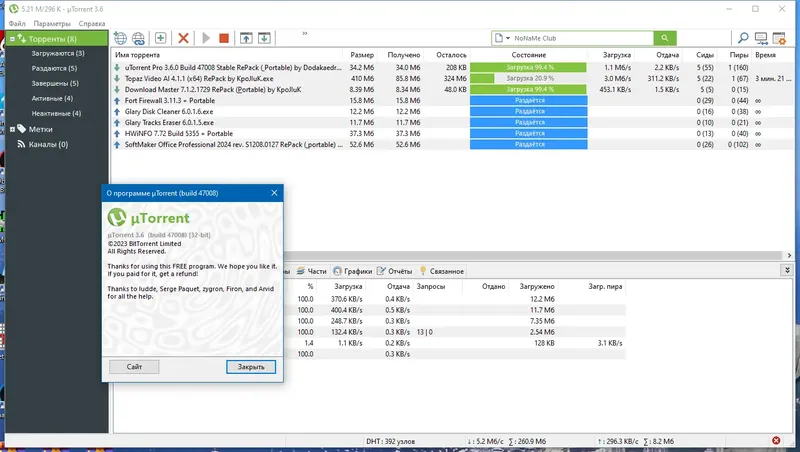
Task: Select the HWiNFO 7.72 Build 5355 torrent row
Action: [453, 133]
